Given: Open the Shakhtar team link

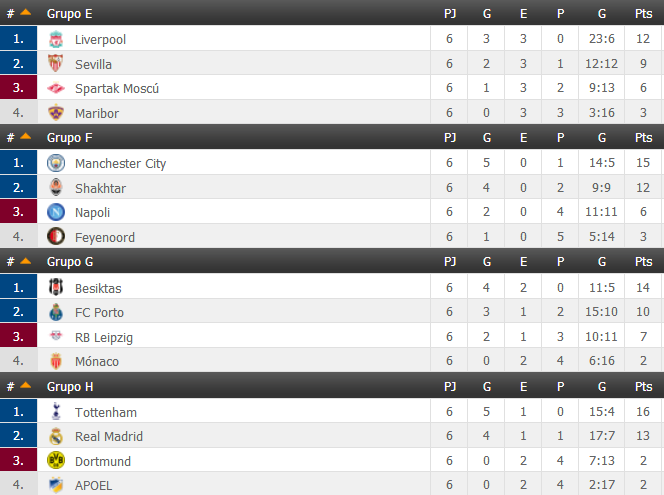Looking at the screenshot, I should (x=100, y=188).
